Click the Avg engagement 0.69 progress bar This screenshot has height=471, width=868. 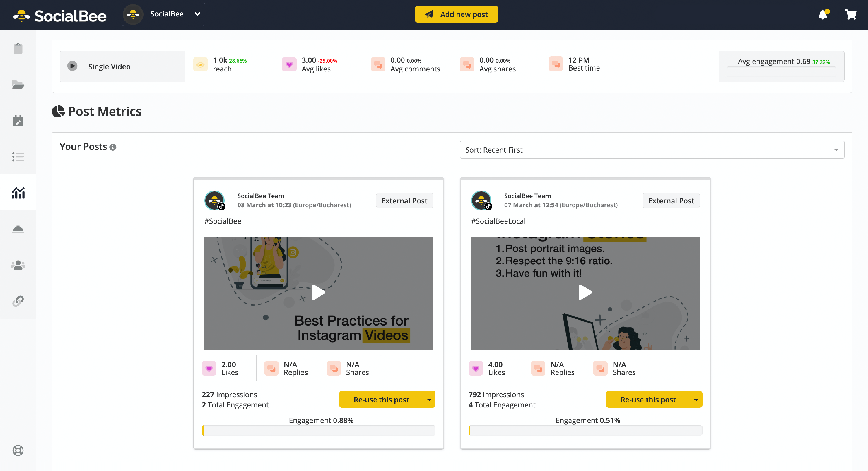(x=781, y=71)
